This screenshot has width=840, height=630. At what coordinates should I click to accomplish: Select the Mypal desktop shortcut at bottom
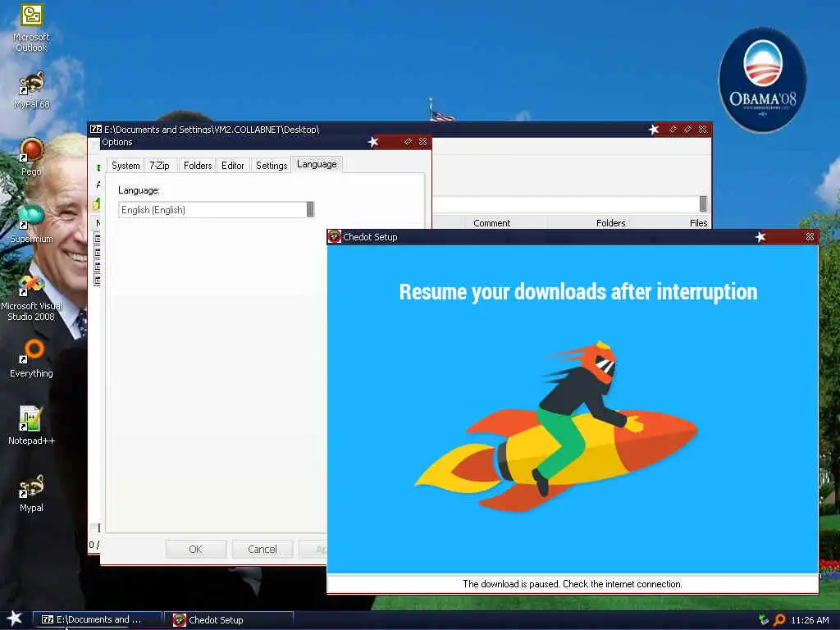pos(31,493)
